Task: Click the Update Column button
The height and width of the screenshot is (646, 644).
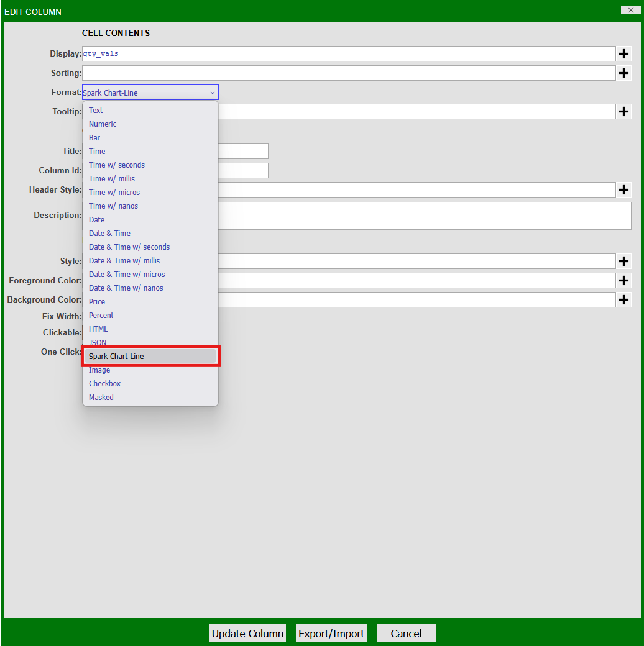Action: coord(247,634)
